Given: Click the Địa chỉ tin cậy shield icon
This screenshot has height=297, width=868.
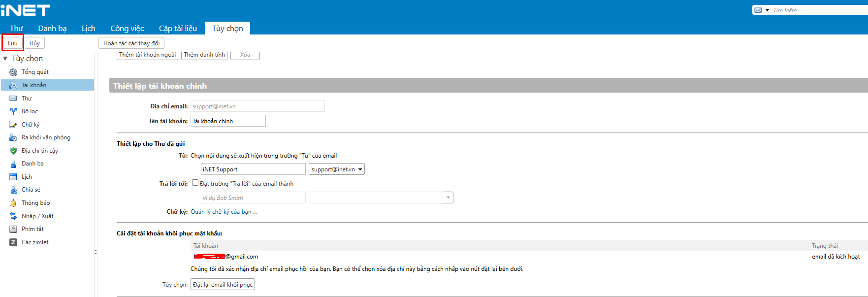Looking at the screenshot, I should (13, 151).
